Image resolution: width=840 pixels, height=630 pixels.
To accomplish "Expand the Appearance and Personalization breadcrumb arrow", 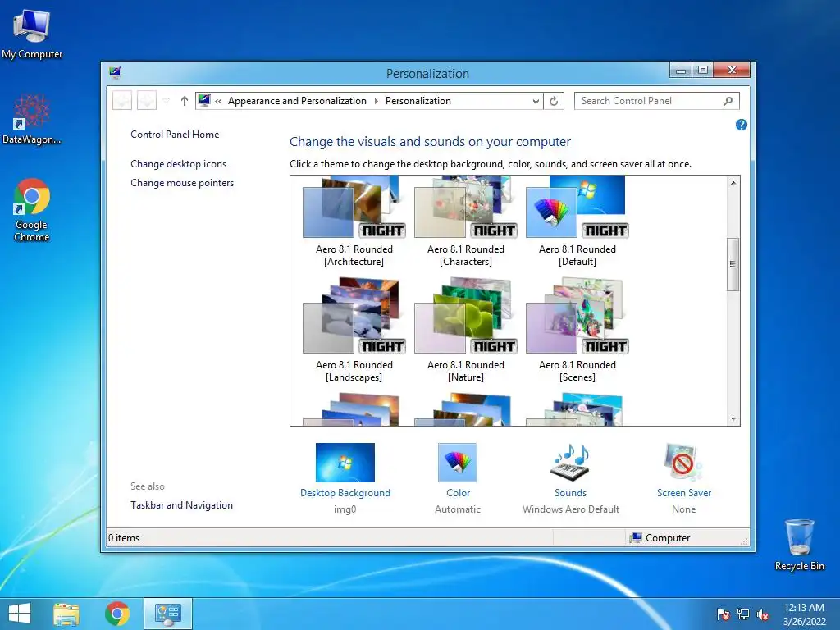I will 376,101.
